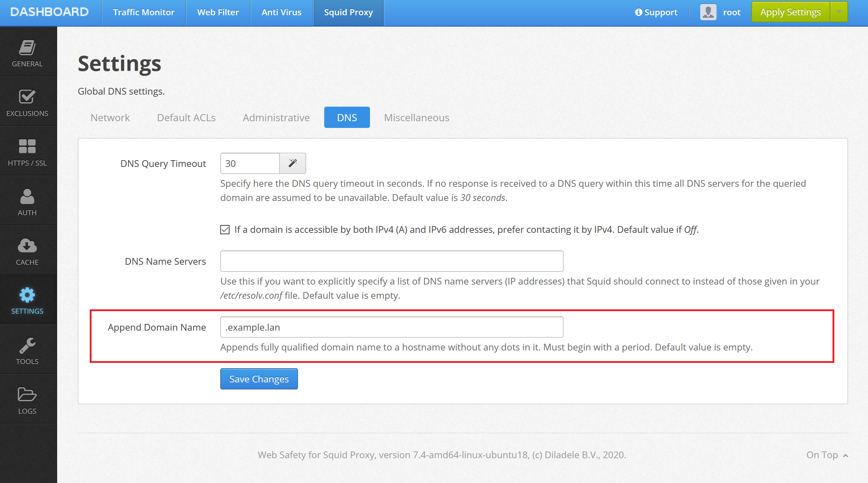Focus the DNS Name Servers field
868x483 pixels.
392,261
